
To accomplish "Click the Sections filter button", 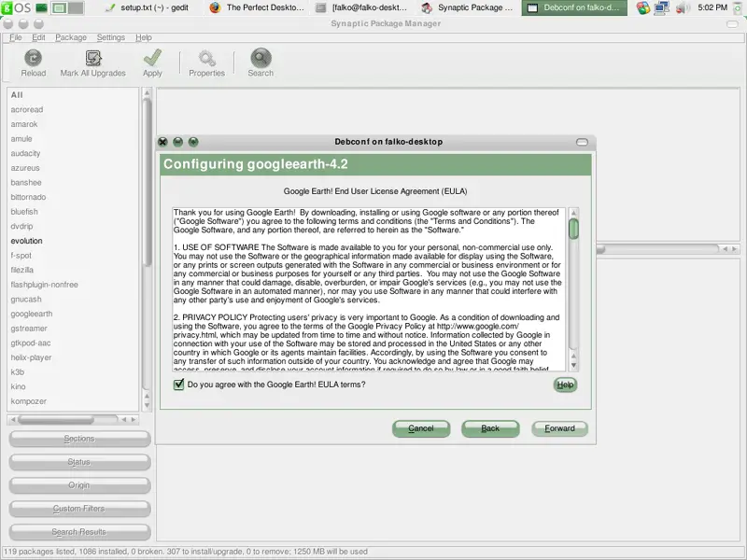I will [x=79, y=439].
